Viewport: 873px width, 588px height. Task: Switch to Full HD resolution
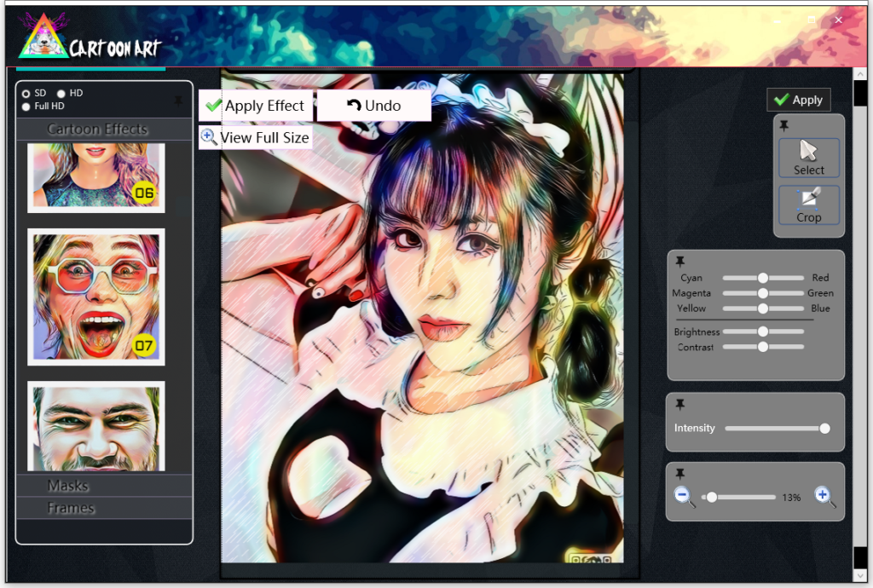(26, 105)
